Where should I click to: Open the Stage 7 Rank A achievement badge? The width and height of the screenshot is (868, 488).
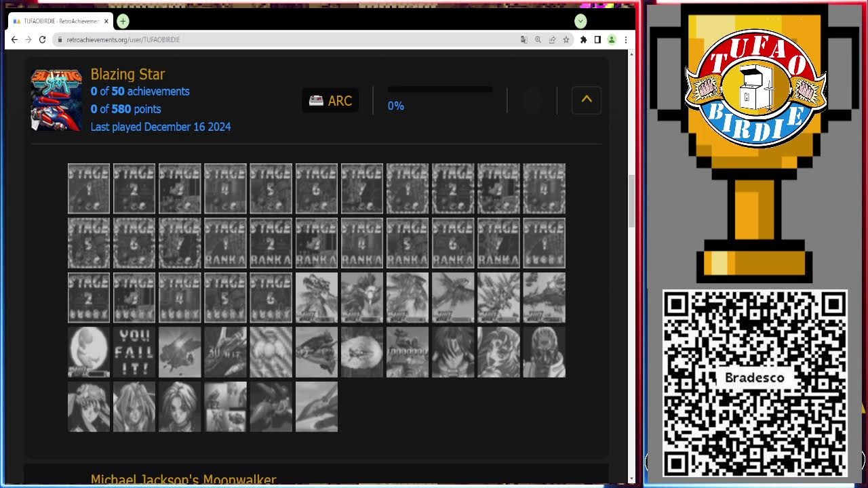tap(498, 243)
